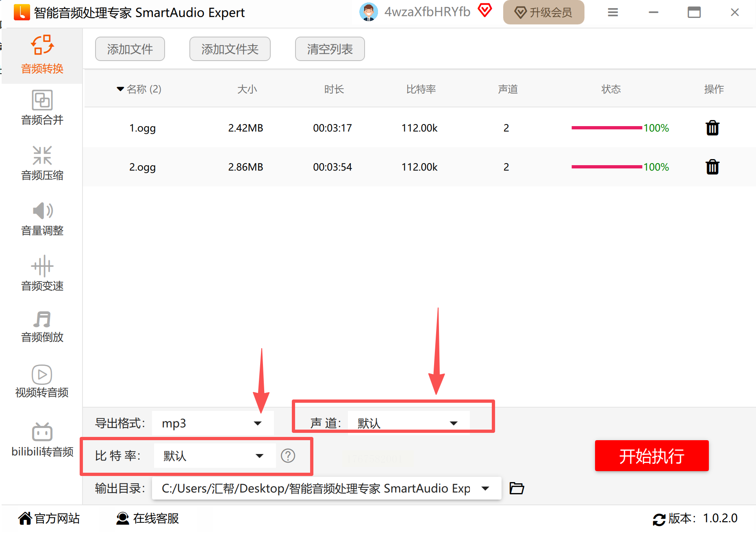The image size is (756, 537).
Task: Click the progress bar for 2.ogg
Action: pyautogui.click(x=607, y=167)
